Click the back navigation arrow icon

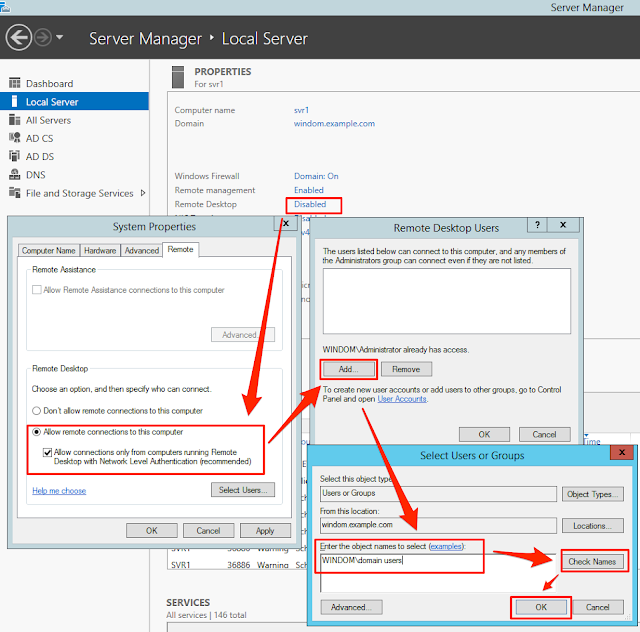coord(18,38)
